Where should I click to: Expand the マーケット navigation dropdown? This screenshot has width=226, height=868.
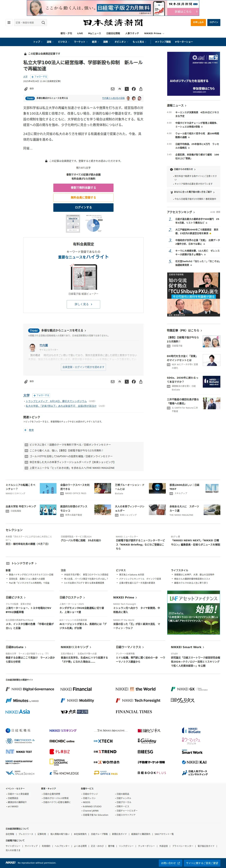[81, 42]
